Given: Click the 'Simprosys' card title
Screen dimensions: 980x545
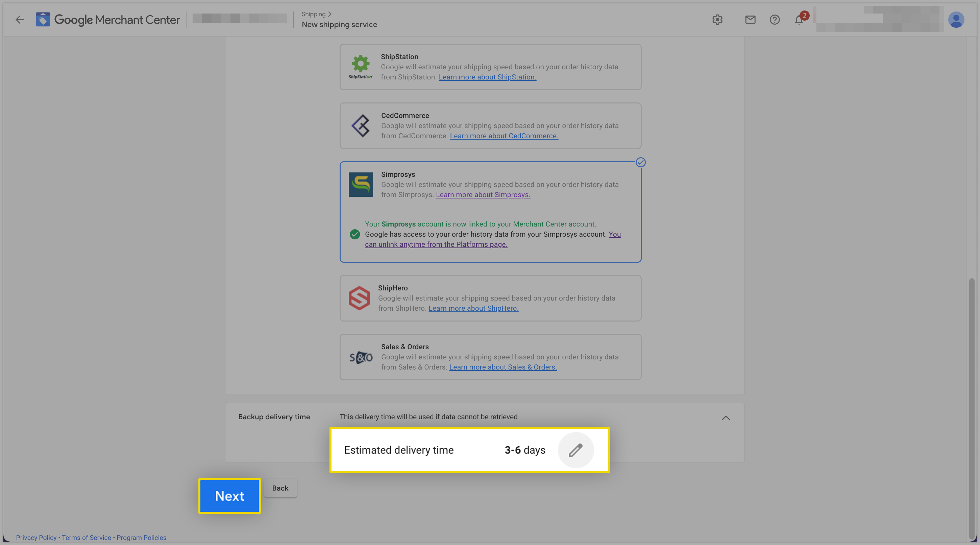Looking at the screenshot, I should click(x=398, y=174).
